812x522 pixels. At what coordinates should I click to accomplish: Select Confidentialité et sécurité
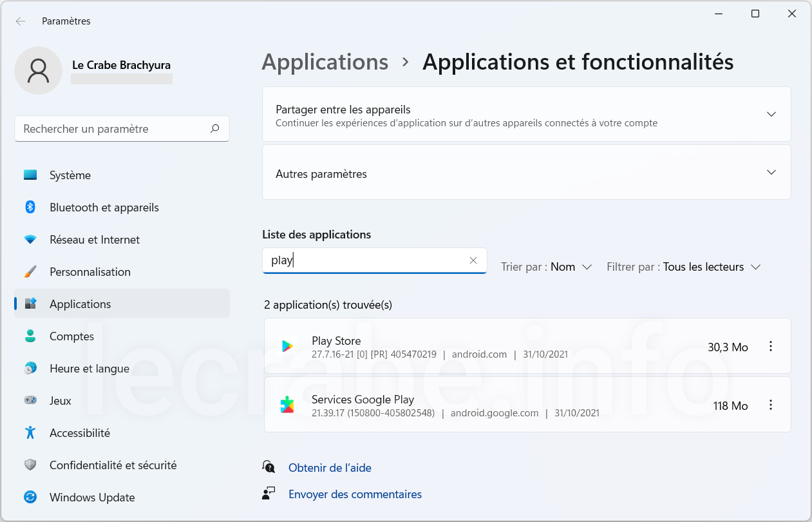pyautogui.click(x=122, y=465)
